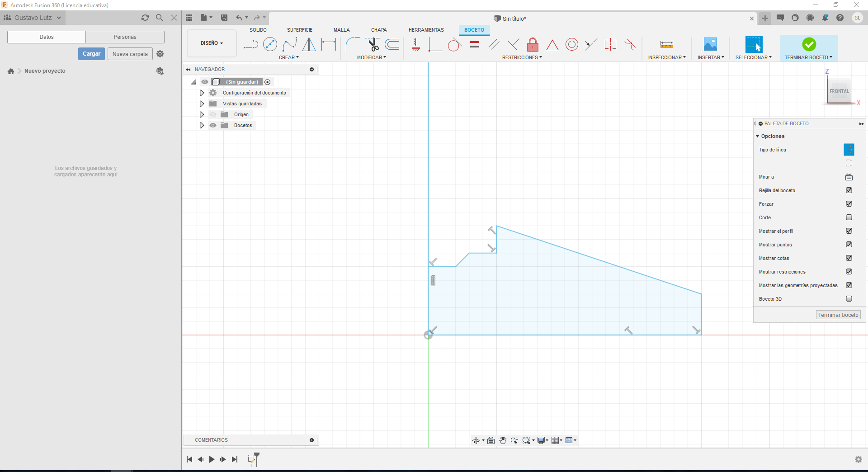Image resolution: width=868 pixels, height=472 pixels.
Task: Apply Coincident constraint
Action: (x=435, y=44)
